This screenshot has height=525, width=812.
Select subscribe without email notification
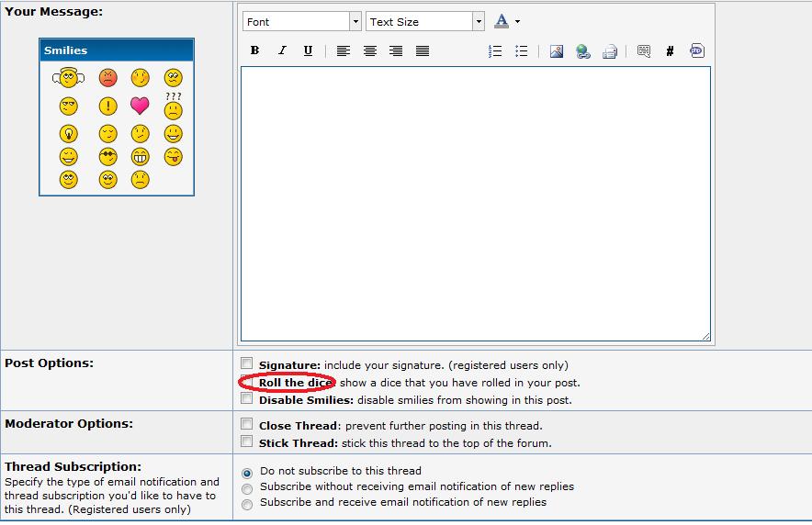tap(246, 487)
